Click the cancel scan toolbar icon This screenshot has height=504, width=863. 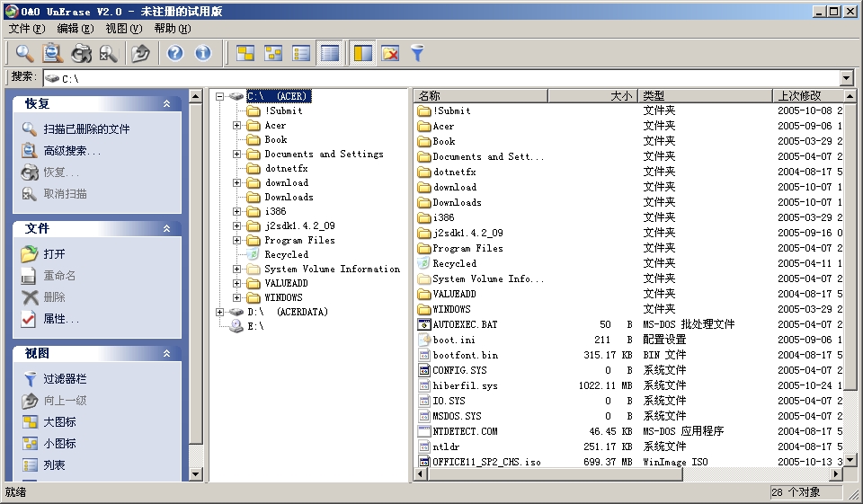(109, 53)
